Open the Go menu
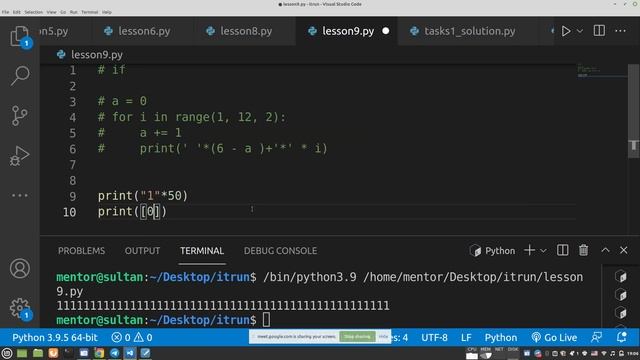This screenshot has height=360, width=640. [x=63, y=12]
